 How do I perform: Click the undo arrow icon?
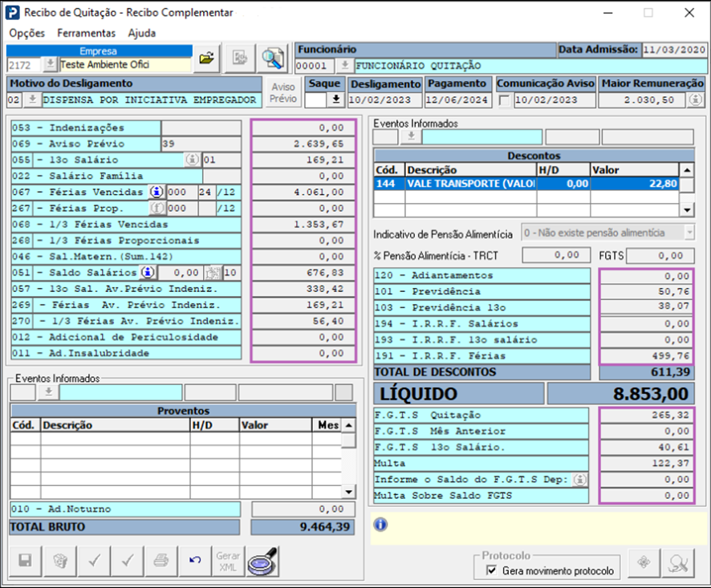(195, 560)
